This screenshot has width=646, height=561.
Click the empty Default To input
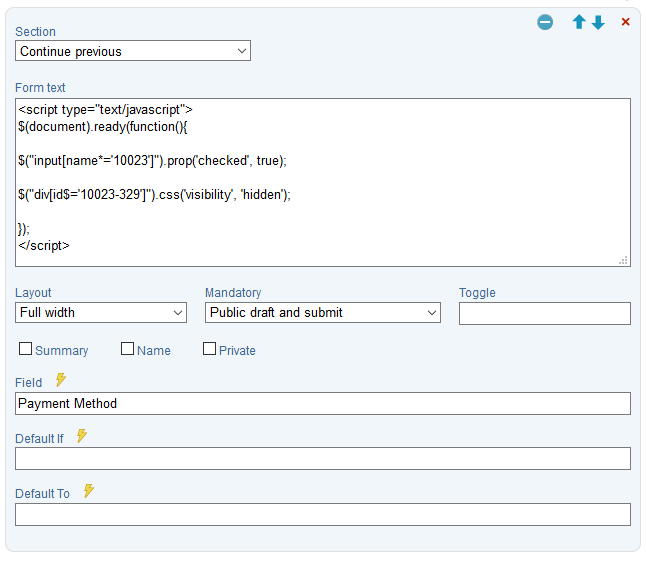pos(323,514)
